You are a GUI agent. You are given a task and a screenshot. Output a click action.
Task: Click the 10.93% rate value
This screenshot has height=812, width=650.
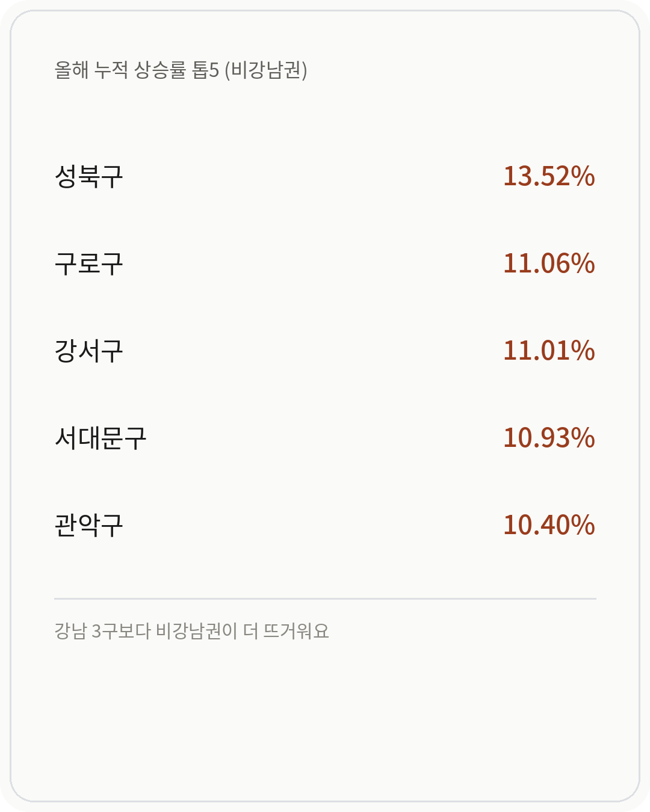coord(549,438)
